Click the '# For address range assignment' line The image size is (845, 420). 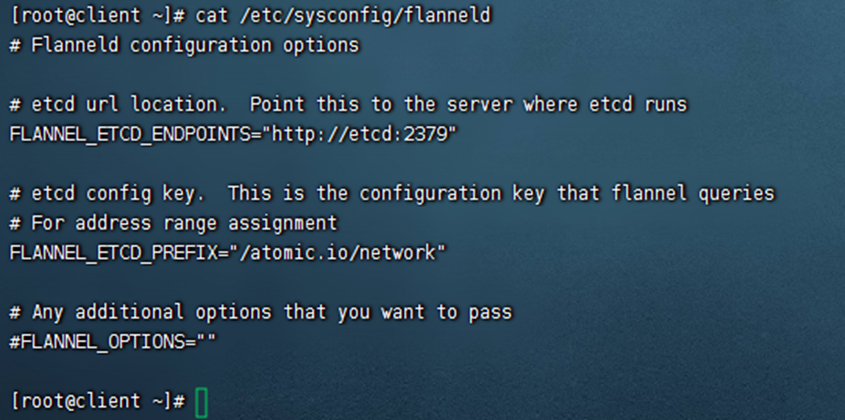pyautogui.click(x=174, y=223)
